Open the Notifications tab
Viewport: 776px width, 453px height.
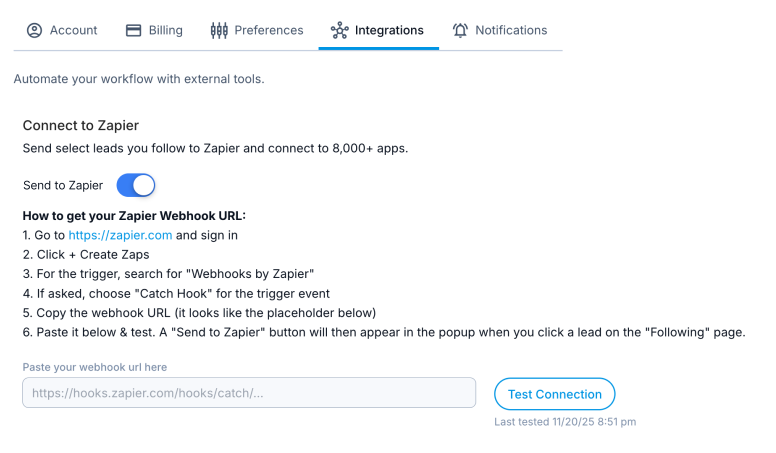(x=511, y=30)
